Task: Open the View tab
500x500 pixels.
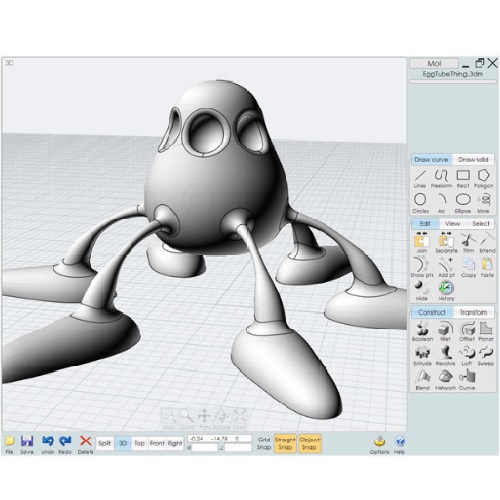Action: [x=453, y=224]
